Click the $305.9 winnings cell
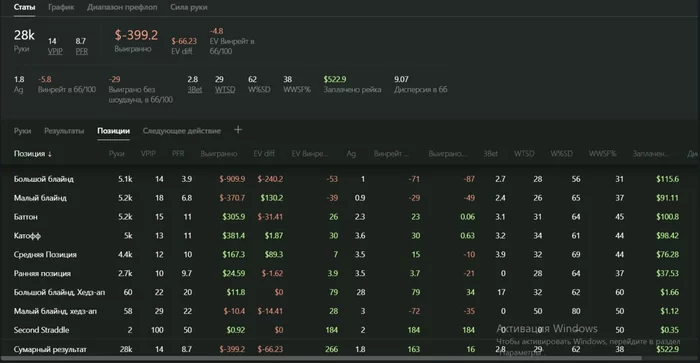Image resolution: width=700 pixels, height=363 pixels. click(234, 217)
